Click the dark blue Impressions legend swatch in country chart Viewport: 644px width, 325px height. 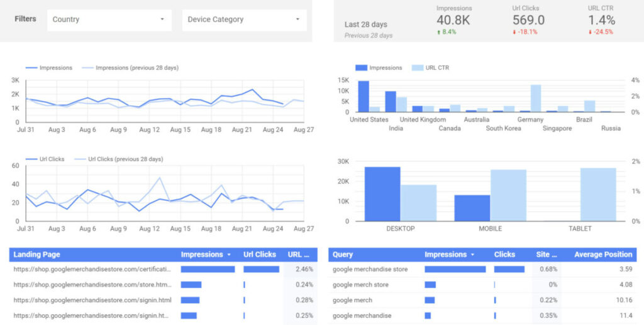361,67
